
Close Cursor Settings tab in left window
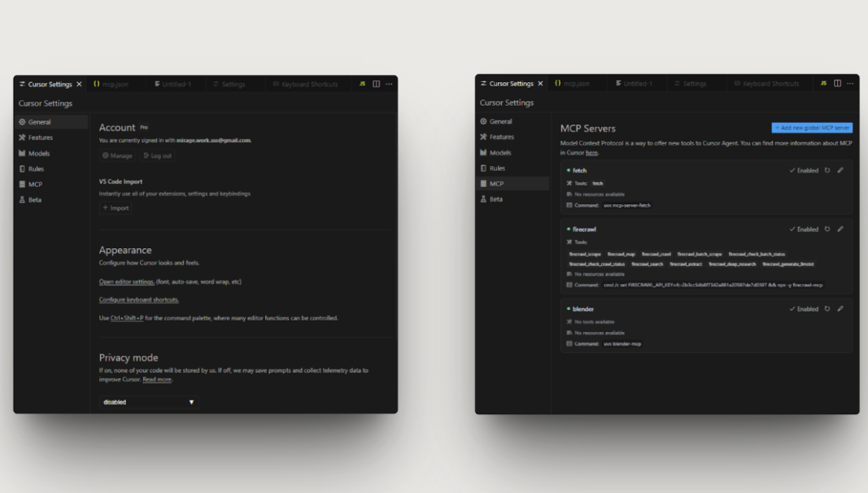click(79, 84)
